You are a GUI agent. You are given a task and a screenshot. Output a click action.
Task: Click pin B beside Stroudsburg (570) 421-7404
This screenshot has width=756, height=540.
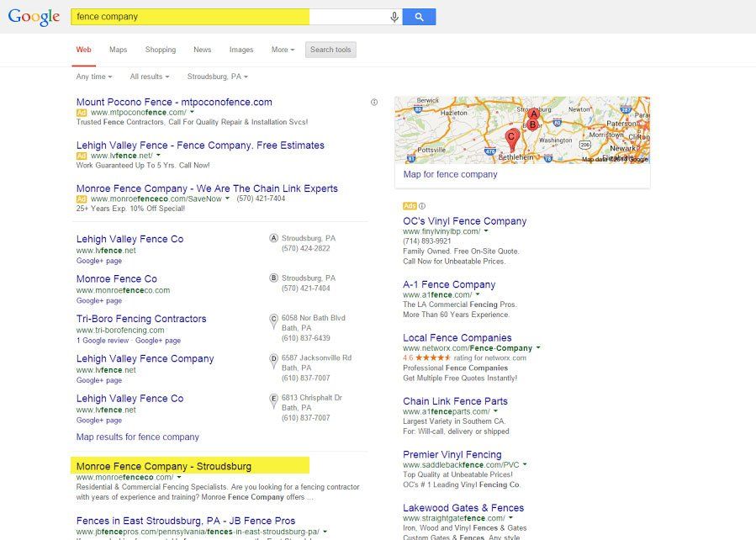273,278
